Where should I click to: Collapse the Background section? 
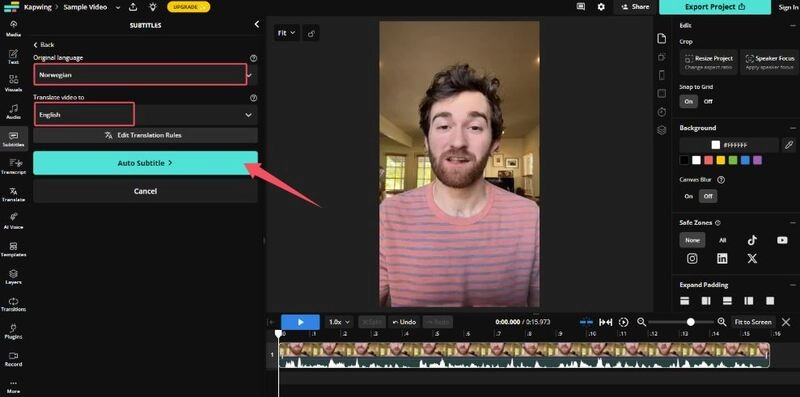(x=792, y=128)
